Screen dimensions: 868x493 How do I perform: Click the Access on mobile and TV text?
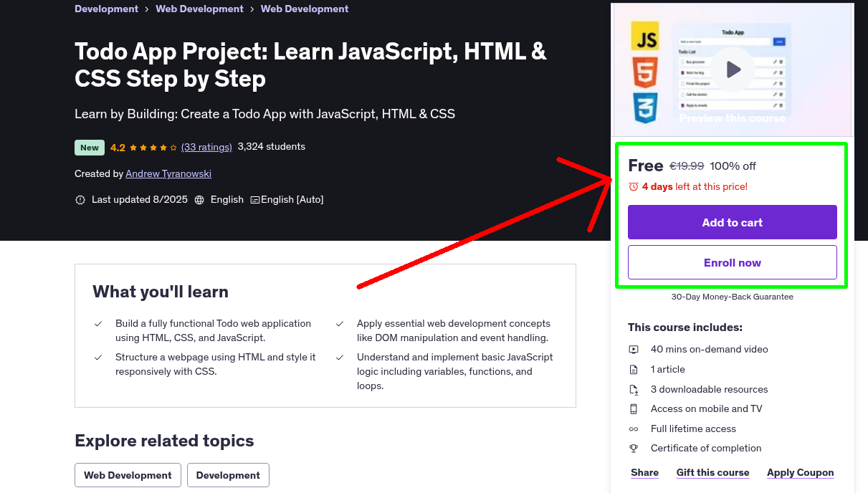(x=707, y=409)
